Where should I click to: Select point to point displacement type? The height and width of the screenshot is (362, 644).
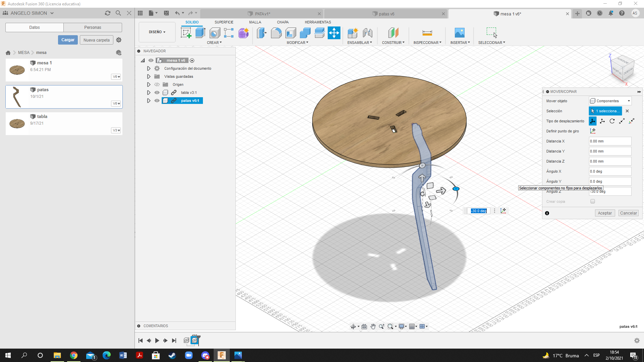point(622,121)
